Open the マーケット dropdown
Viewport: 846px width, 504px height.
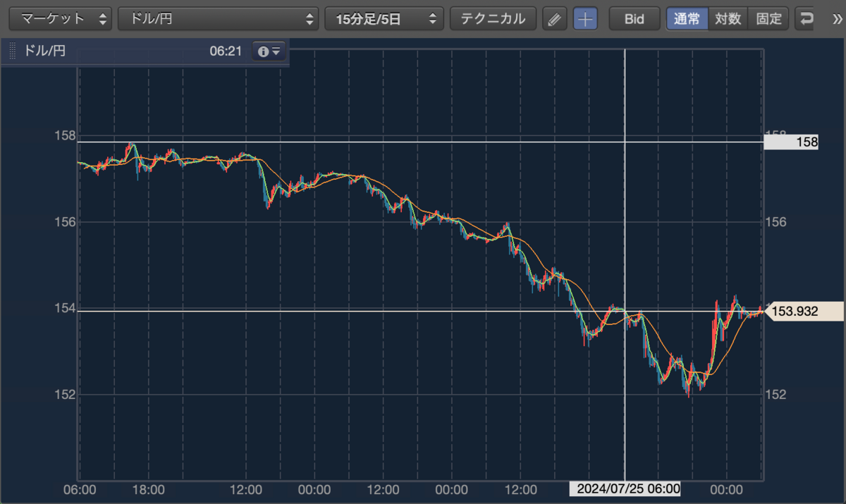coord(60,19)
